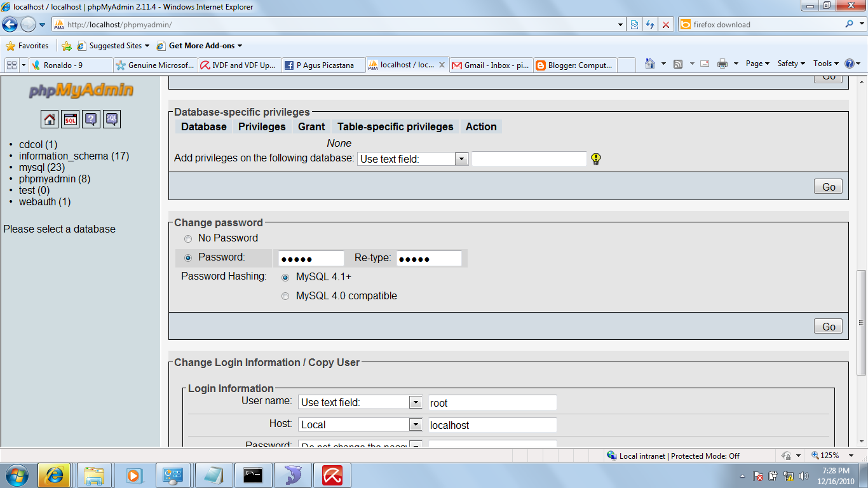The image size is (868, 488).
Task: Click the RSS Feeds toolbar icon
Action: coord(678,64)
